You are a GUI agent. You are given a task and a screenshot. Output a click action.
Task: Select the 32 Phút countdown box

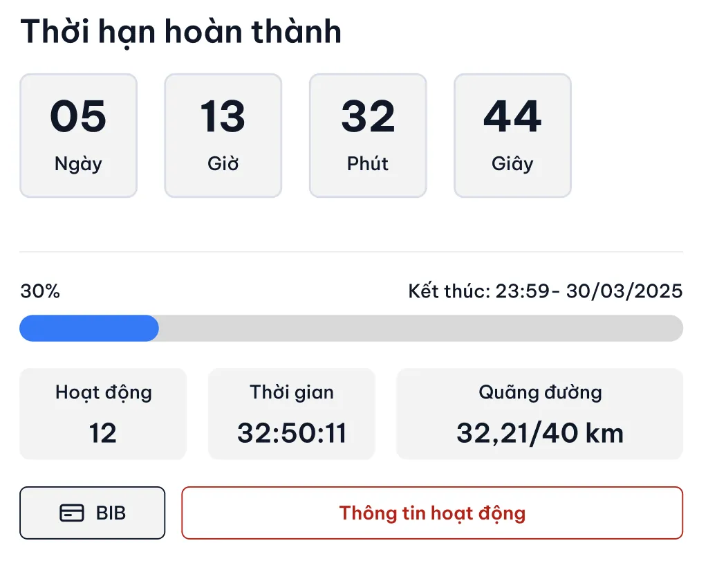pyautogui.click(x=368, y=136)
